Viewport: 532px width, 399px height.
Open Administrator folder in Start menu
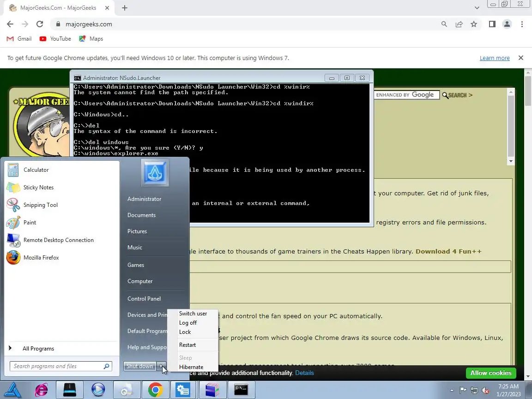(144, 199)
